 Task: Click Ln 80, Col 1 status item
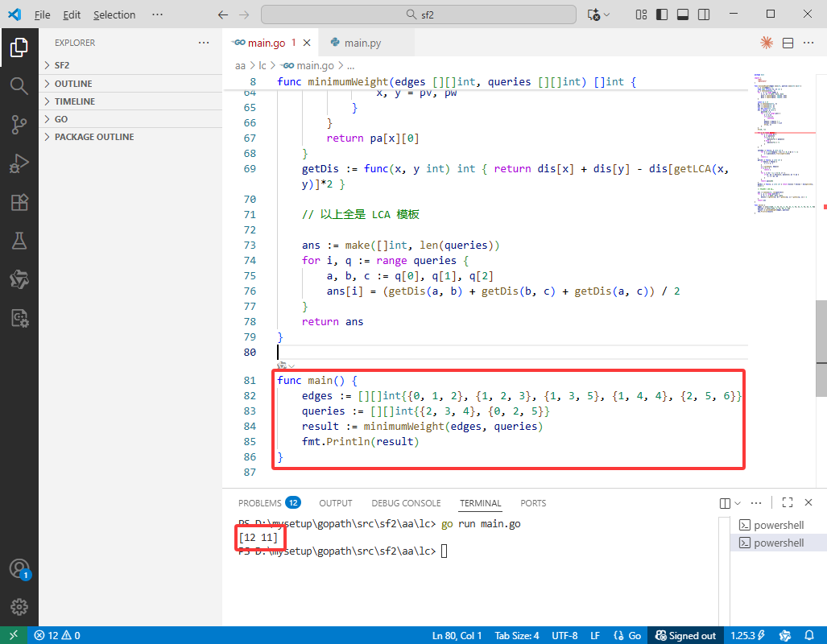point(457,636)
